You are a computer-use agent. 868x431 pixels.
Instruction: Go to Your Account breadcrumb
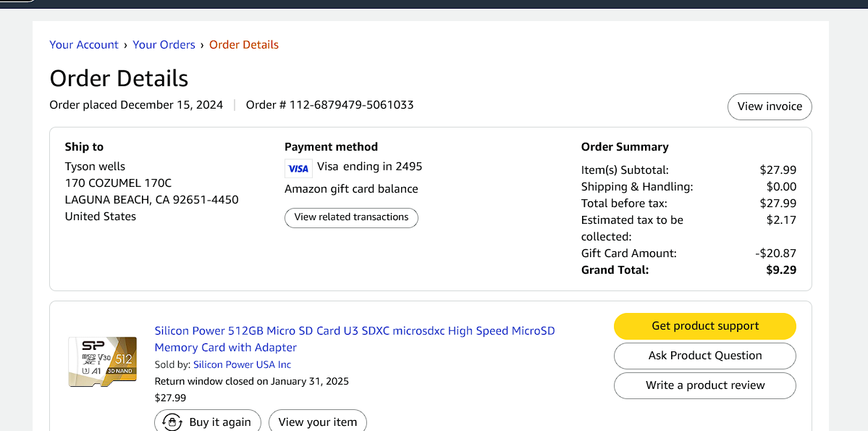tap(84, 45)
